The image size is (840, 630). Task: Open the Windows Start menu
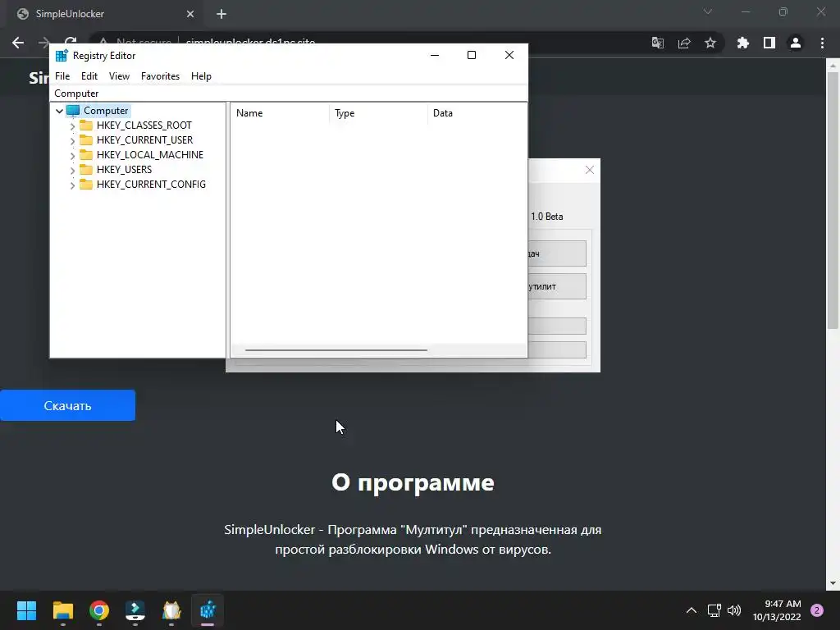click(26, 610)
